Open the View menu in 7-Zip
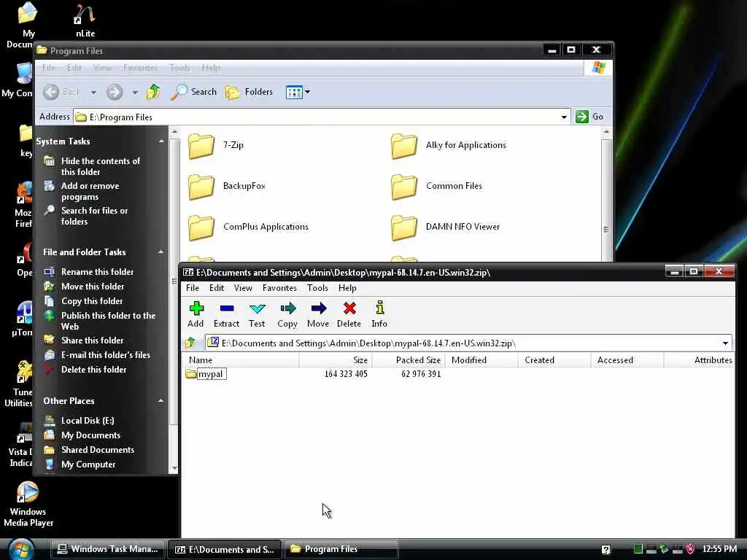This screenshot has width=747, height=560. pyautogui.click(x=243, y=287)
